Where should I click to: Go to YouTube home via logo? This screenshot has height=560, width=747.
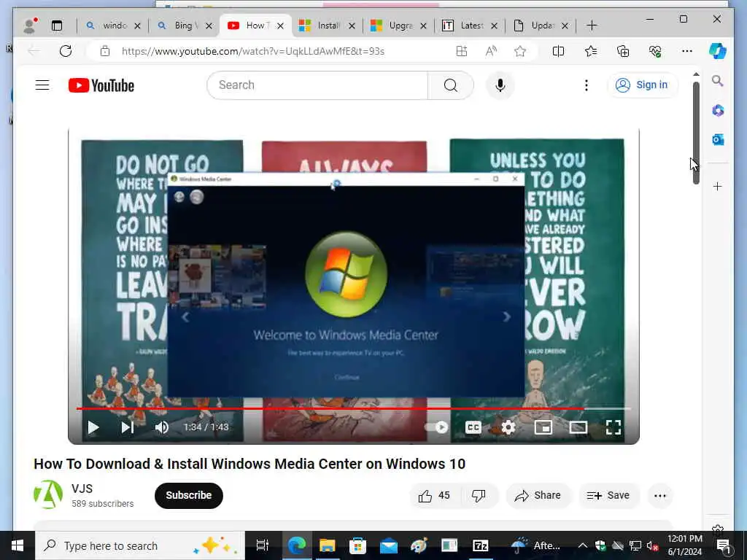pos(101,85)
